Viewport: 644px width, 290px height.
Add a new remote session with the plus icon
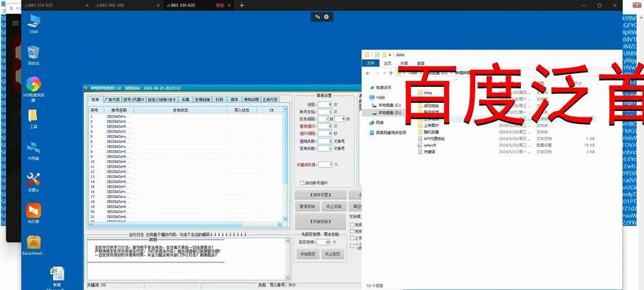click(241, 5)
